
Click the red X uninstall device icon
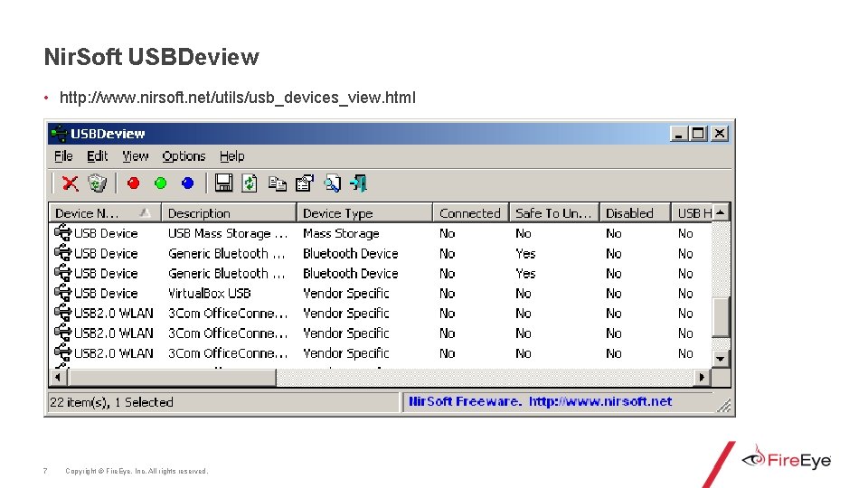click(70, 183)
